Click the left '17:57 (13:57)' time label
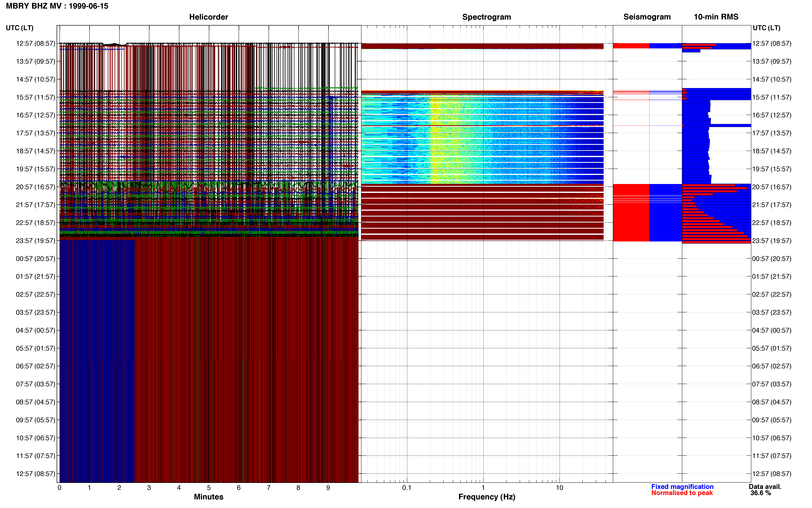This screenshot has width=812, height=508. pyautogui.click(x=36, y=133)
